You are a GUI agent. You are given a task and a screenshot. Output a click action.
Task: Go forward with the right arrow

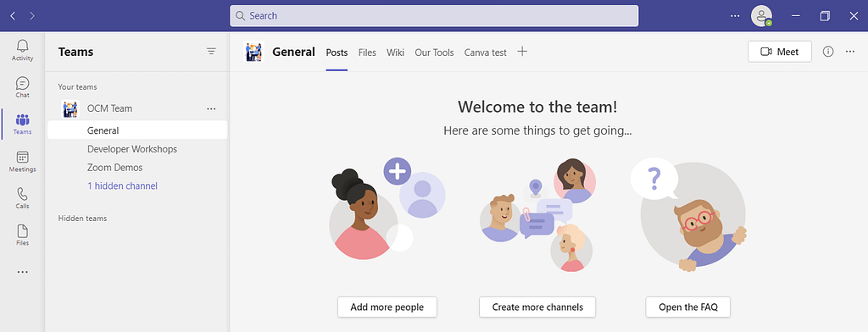click(32, 16)
